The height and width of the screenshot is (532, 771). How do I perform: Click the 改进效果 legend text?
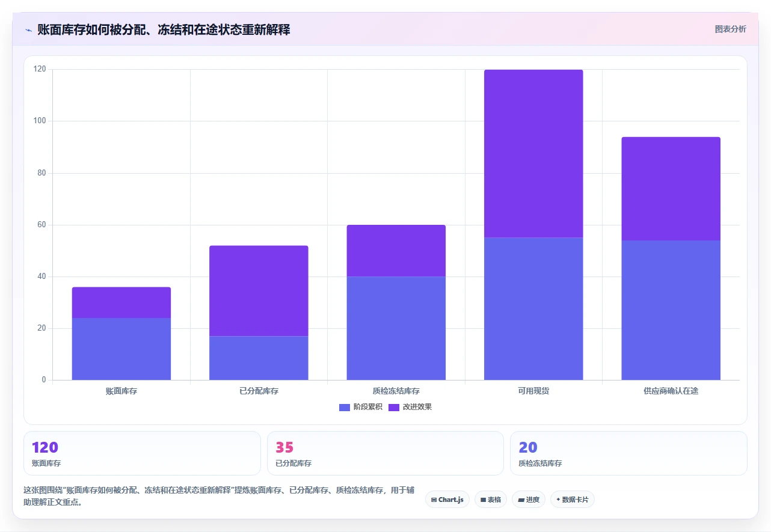tap(417, 407)
